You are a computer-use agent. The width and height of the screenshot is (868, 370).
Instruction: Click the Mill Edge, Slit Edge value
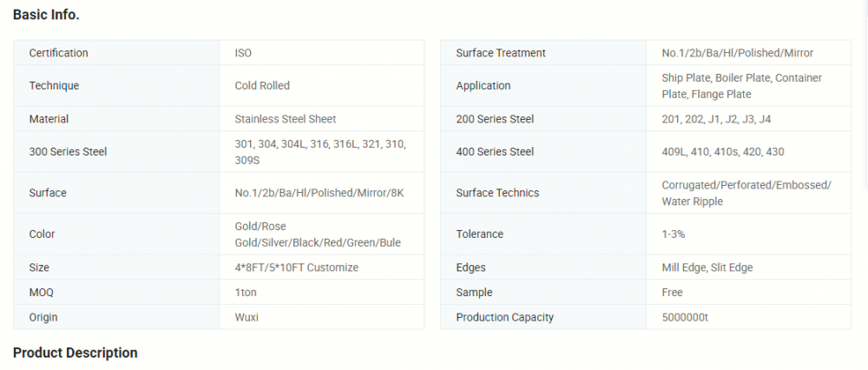coord(707,268)
